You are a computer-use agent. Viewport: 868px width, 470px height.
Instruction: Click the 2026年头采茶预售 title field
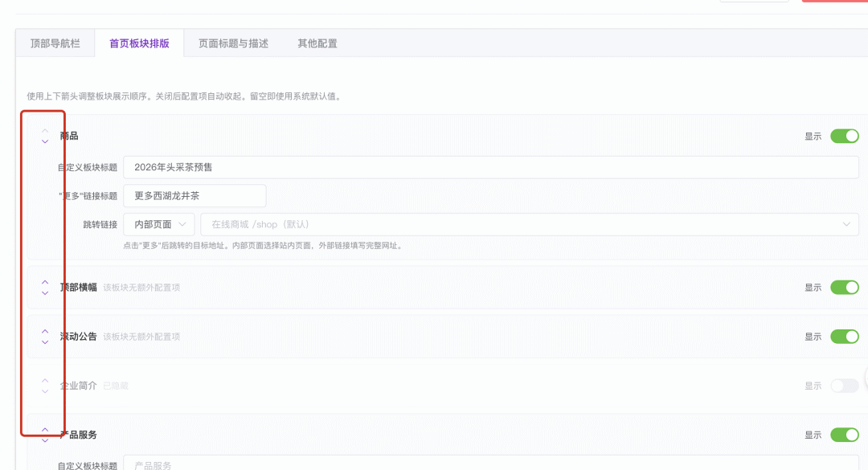[491, 167]
